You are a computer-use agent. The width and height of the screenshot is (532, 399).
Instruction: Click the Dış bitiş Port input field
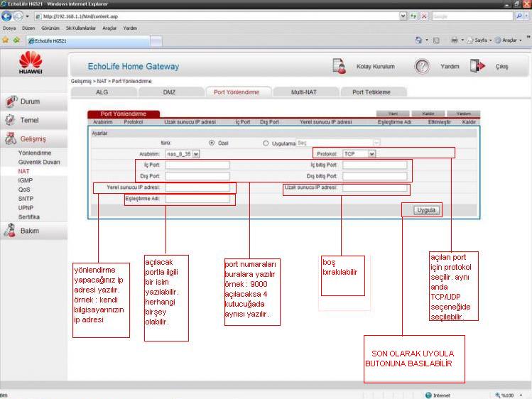[374, 176]
